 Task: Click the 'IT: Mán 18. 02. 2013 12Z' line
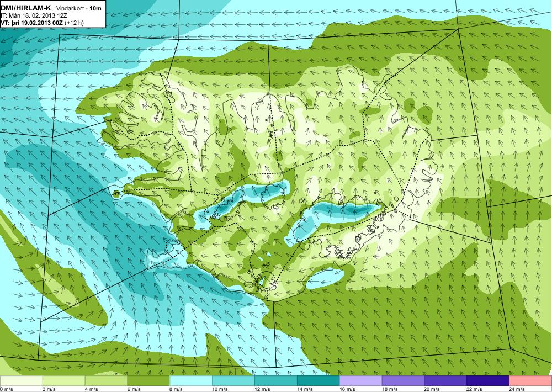point(34,15)
